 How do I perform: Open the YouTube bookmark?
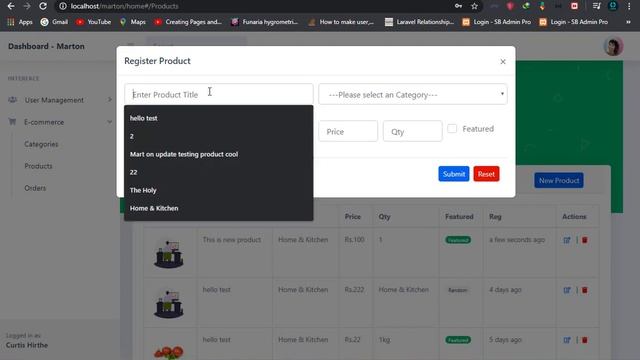pyautogui.click(x=93, y=22)
